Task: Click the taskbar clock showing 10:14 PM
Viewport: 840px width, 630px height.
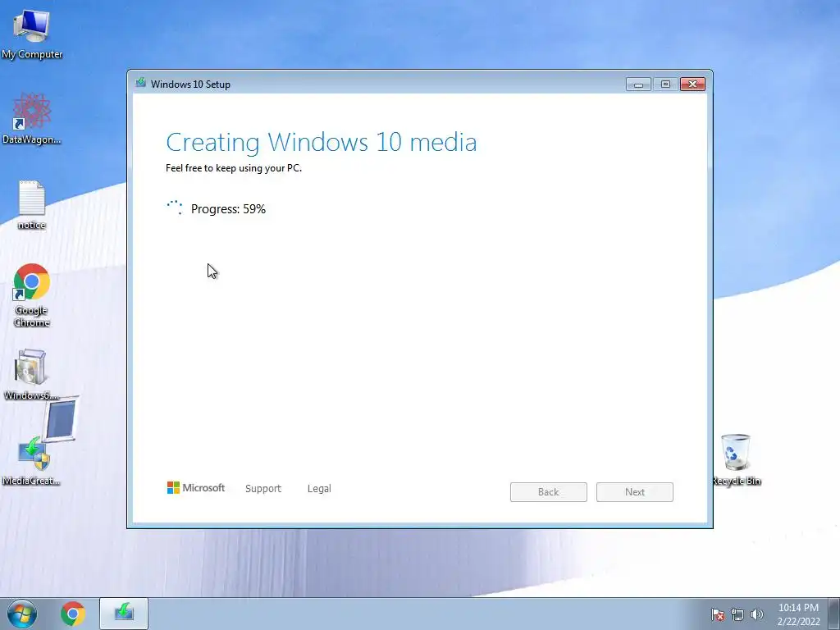Action: 798,614
